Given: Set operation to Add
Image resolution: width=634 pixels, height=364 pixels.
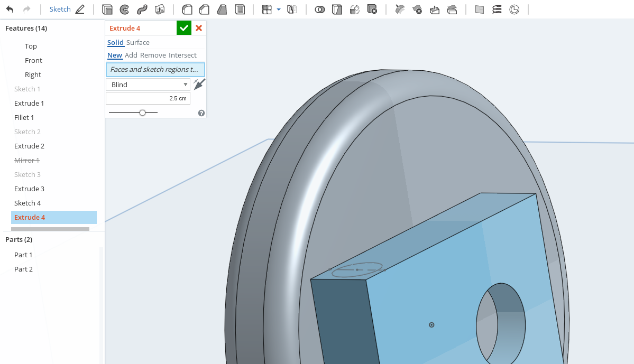Looking at the screenshot, I should click(x=131, y=55).
